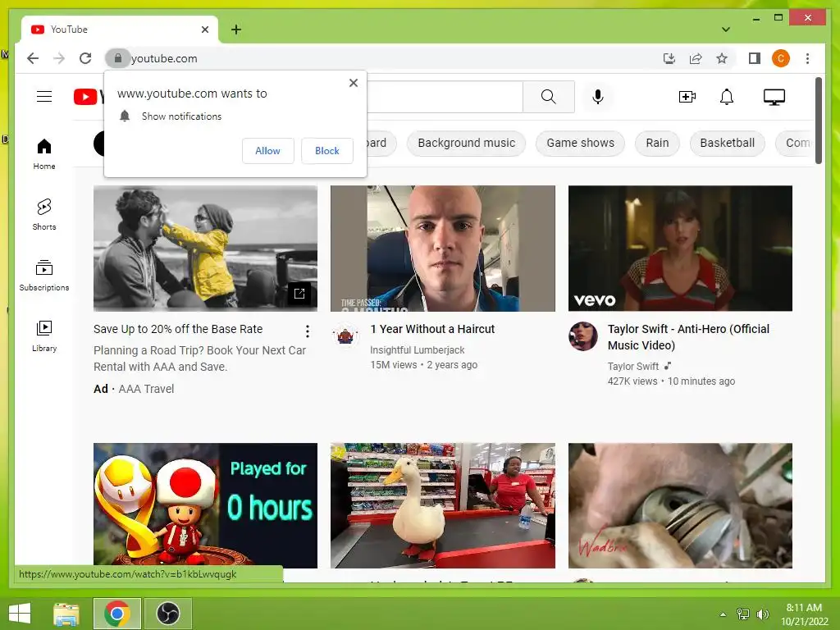Click the volume speaker tray icon
The image size is (840, 630).
coord(762,614)
